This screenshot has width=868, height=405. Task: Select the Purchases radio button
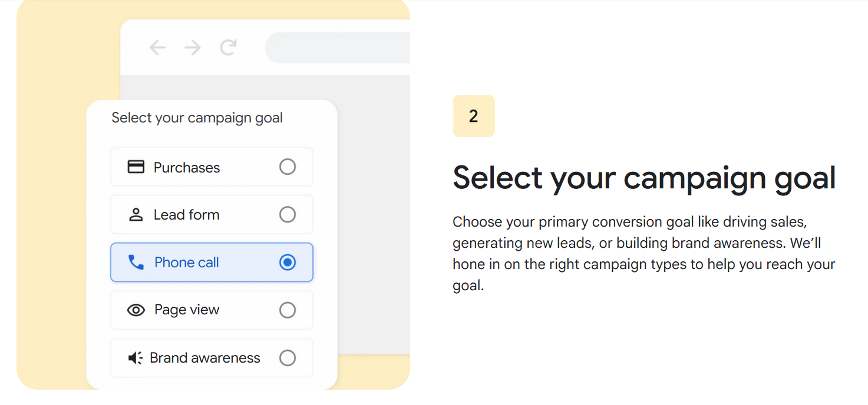tap(288, 167)
